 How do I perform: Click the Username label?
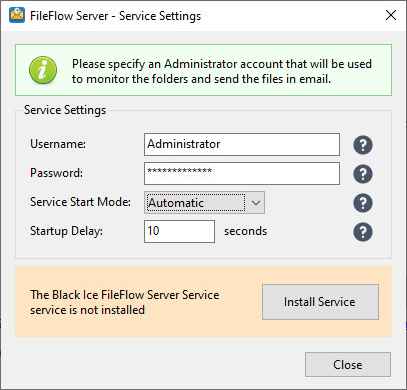[x=58, y=144]
